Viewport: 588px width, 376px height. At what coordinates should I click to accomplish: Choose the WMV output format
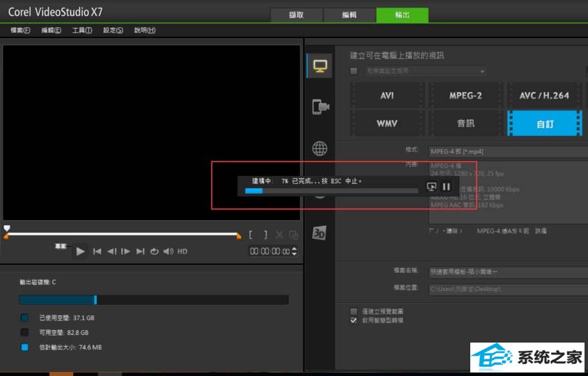387,123
